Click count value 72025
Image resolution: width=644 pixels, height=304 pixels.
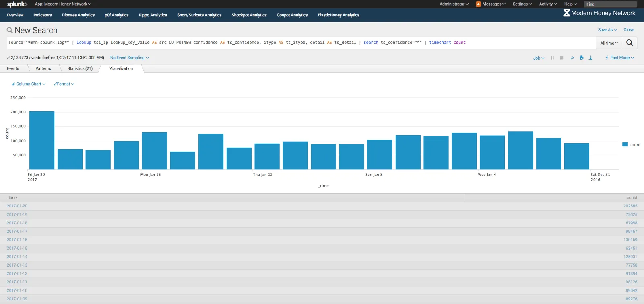[x=632, y=215]
